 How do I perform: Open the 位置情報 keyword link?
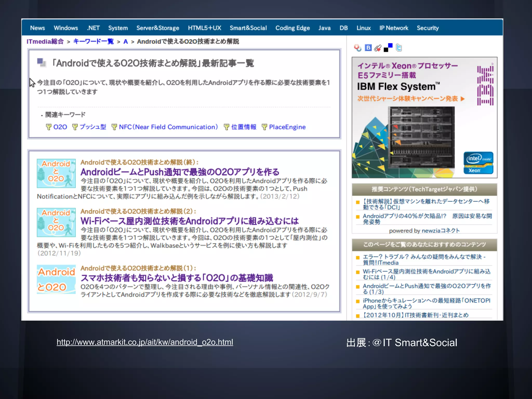244,127
